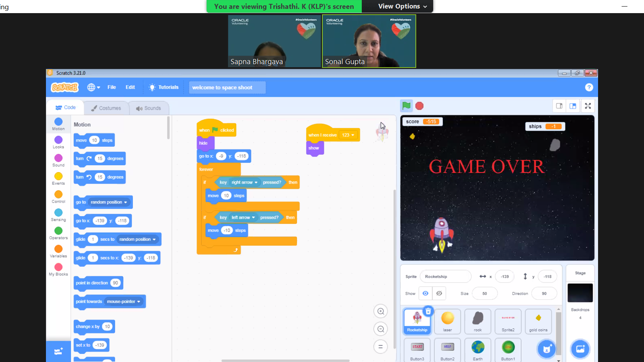The width and height of the screenshot is (644, 362).
Task: Zoom out on the code workspace
Action: (381, 329)
